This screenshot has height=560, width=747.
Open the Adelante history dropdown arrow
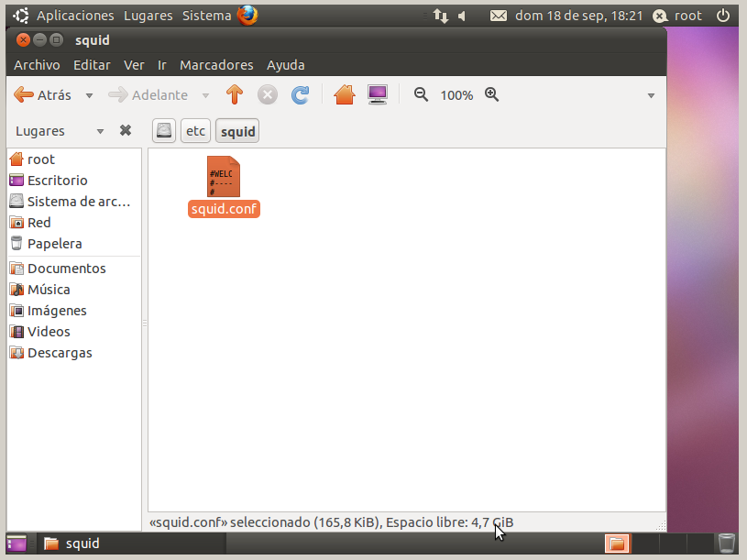tap(205, 95)
